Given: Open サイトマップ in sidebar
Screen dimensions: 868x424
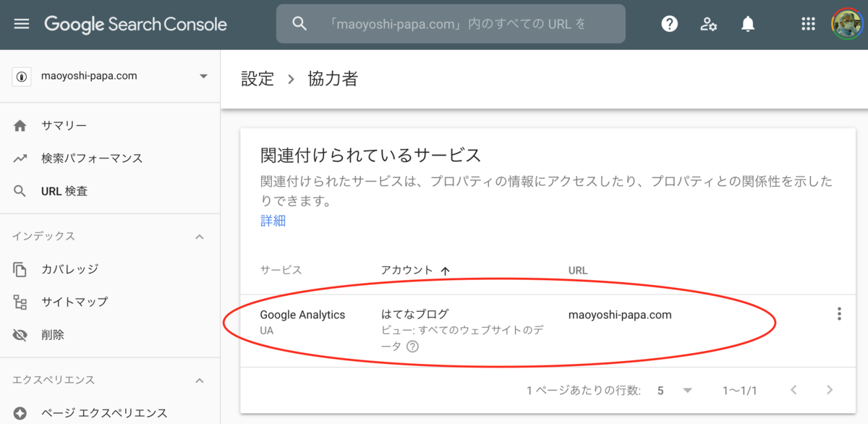Looking at the screenshot, I should click(75, 302).
